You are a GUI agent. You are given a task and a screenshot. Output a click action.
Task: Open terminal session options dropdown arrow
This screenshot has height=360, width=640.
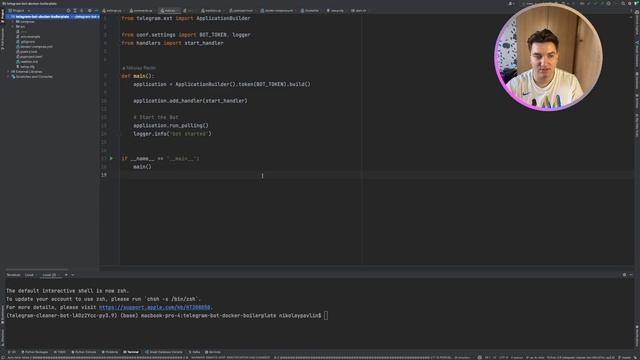[x=73, y=275]
